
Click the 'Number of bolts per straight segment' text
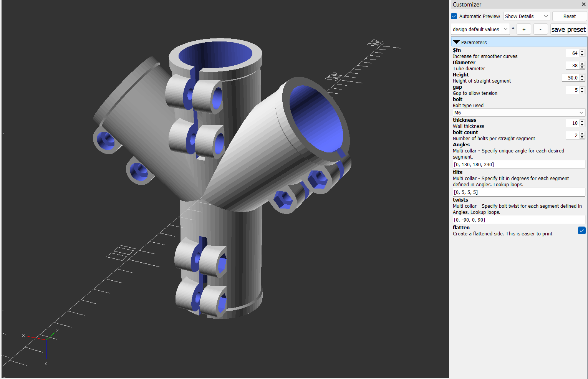(x=494, y=138)
